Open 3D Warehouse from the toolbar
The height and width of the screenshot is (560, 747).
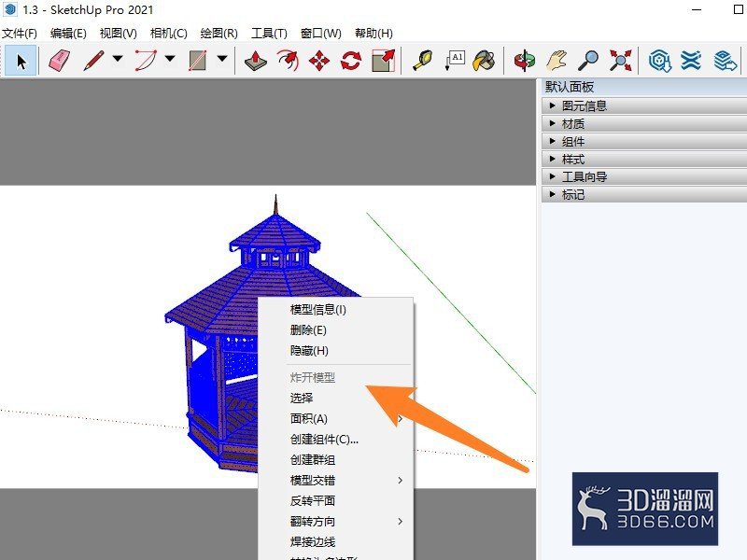(x=660, y=61)
